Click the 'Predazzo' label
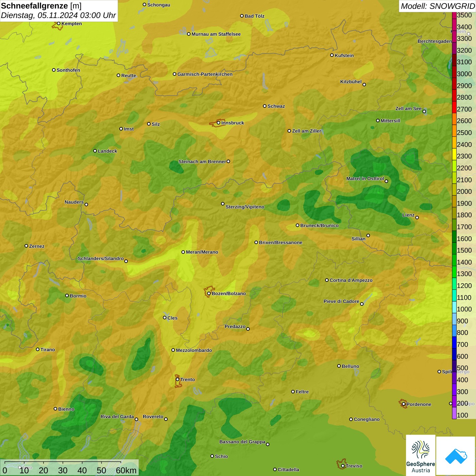The width and height of the screenshot is (476, 476). [x=235, y=326]
